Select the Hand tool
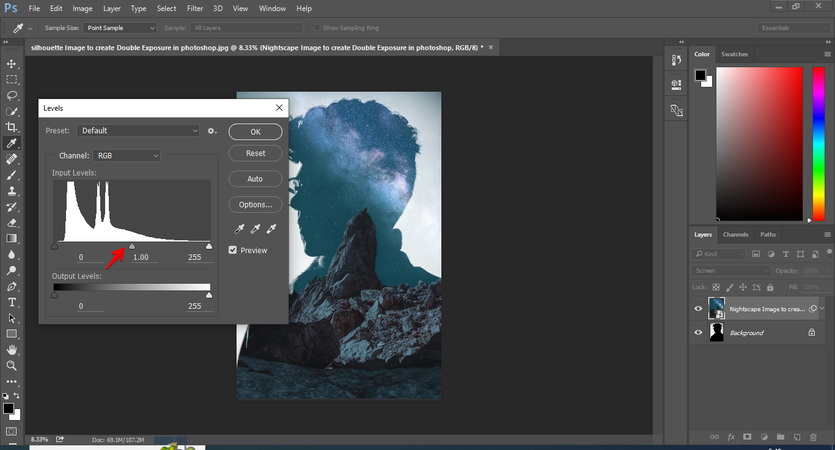Image resolution: width=835 pixels, height=450 pixels. (11, 349)
